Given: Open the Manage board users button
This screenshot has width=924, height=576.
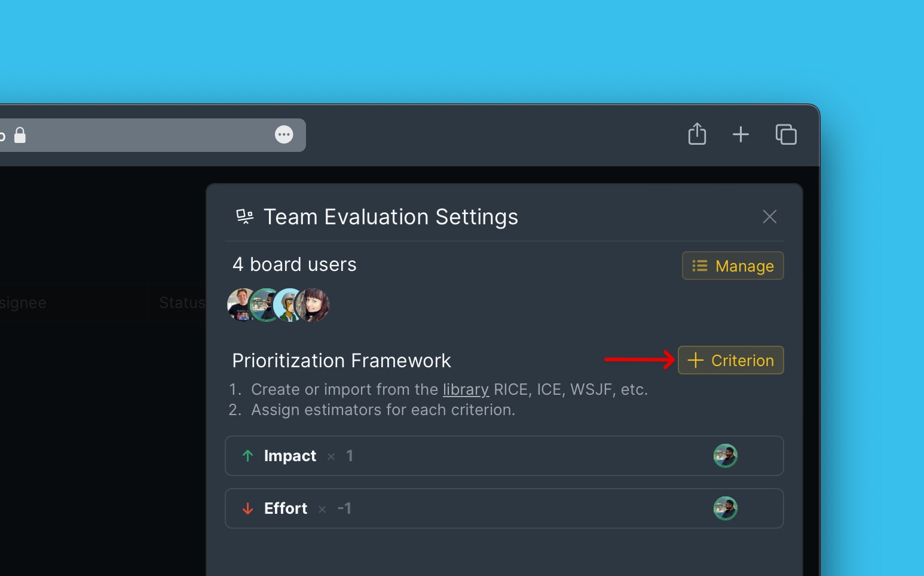Looking at the screenshot, I should pyautogui.click(x=733, y=266).
